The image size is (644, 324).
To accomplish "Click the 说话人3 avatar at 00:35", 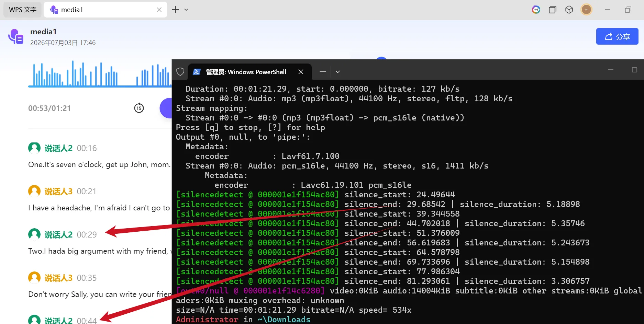I will tap(34, 278).
